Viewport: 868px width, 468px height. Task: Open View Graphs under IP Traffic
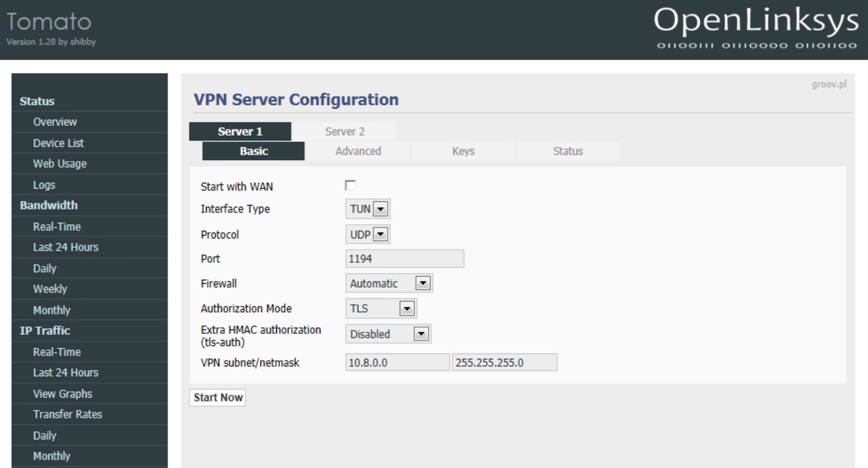tap(62, 394)
